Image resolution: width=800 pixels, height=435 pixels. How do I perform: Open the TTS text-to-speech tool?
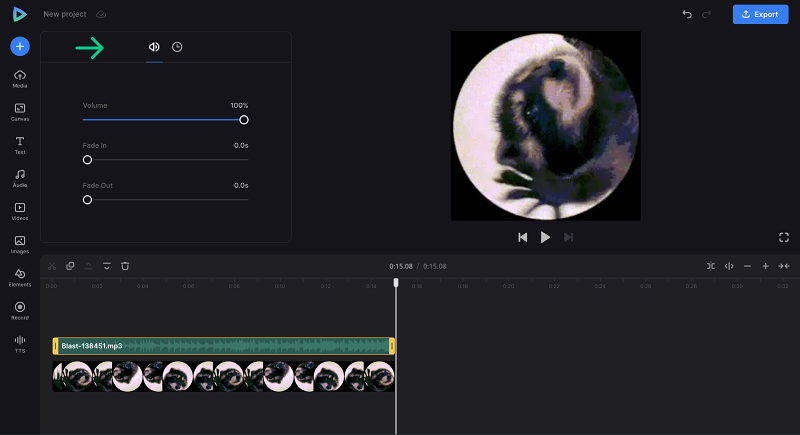coord(20,344)
